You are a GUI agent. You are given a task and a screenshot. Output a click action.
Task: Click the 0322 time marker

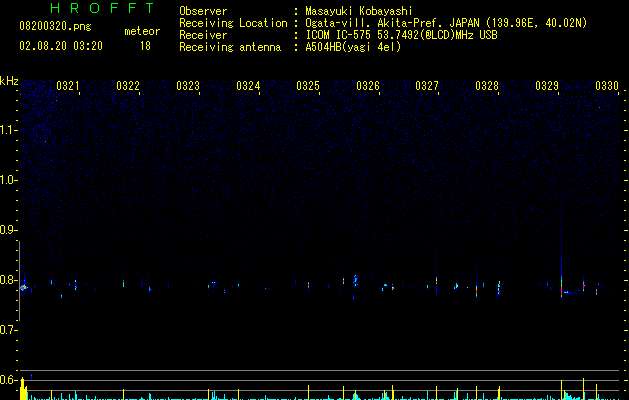pos(128,86)
